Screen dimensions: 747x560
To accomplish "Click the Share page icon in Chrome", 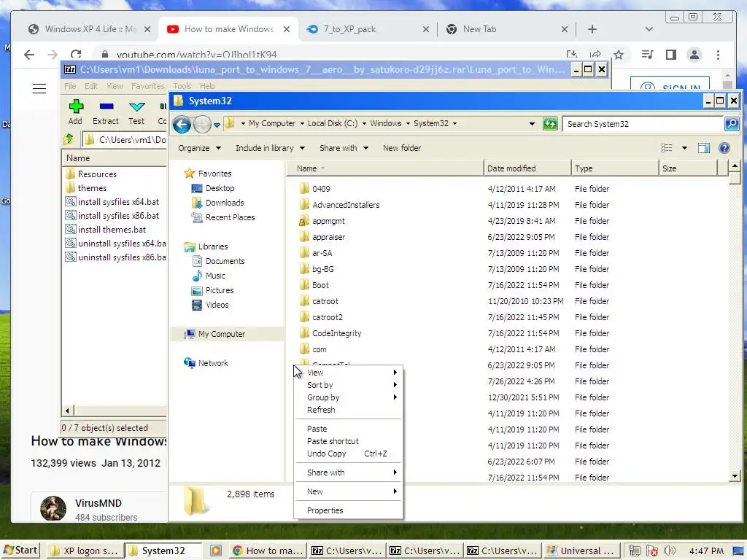I will [x=595, y=55].
